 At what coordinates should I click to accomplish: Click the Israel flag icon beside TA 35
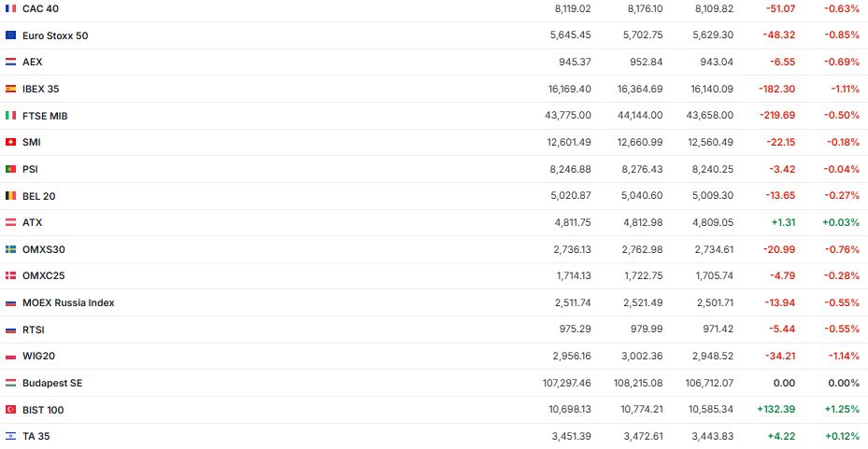pyautogui.click(x=10, y=436)
